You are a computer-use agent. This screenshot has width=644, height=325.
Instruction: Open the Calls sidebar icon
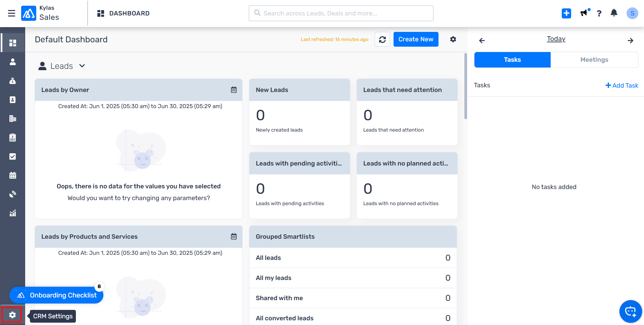tap(13, 194)
